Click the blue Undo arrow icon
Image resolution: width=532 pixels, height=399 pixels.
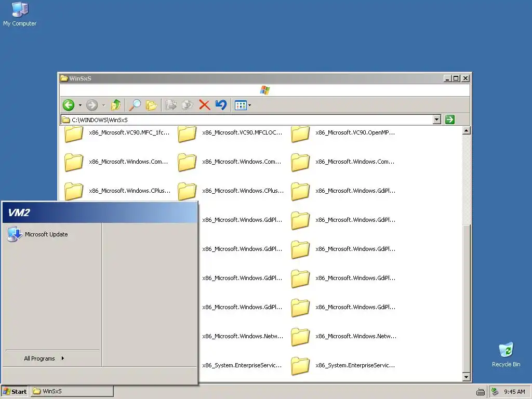[221, 105]
